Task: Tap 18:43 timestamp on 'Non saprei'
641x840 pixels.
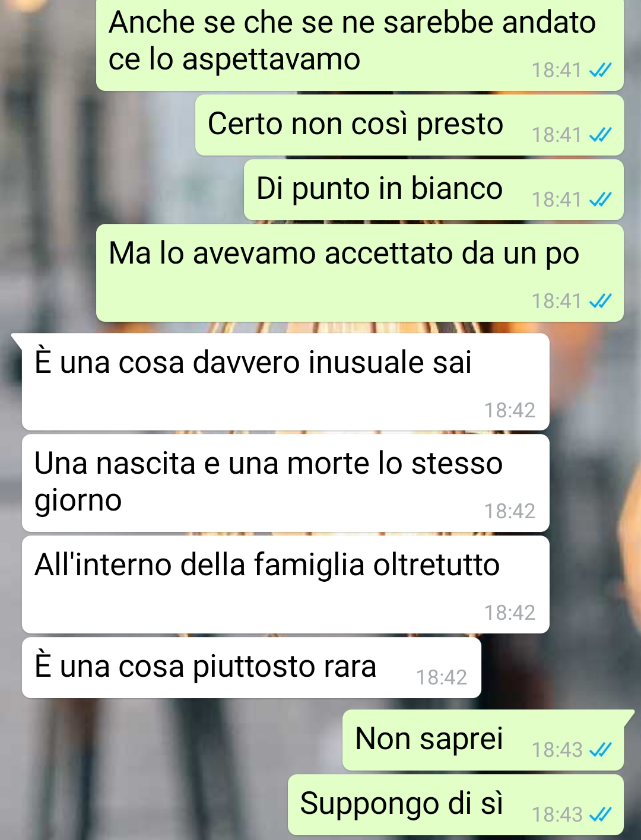Action: (557, 750)
